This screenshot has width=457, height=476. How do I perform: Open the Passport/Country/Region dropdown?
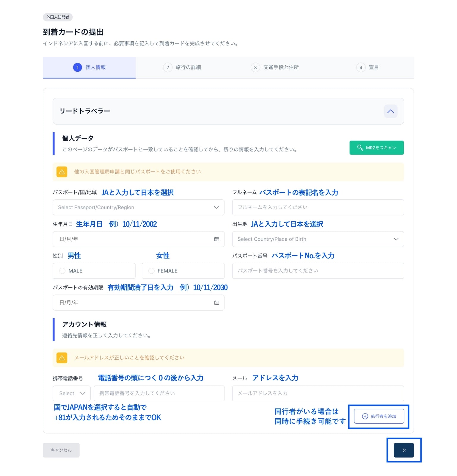point(138,207)
